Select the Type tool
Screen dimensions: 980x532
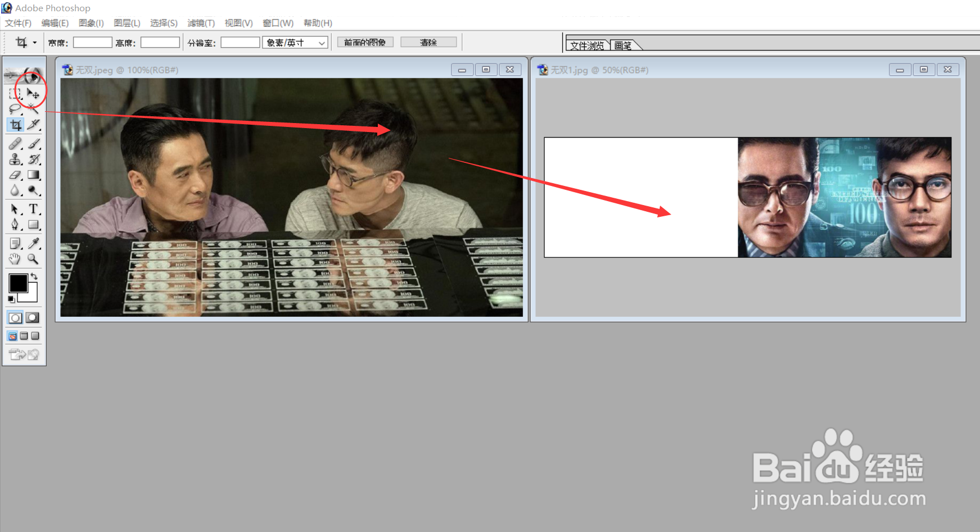(x=33, y=209)
